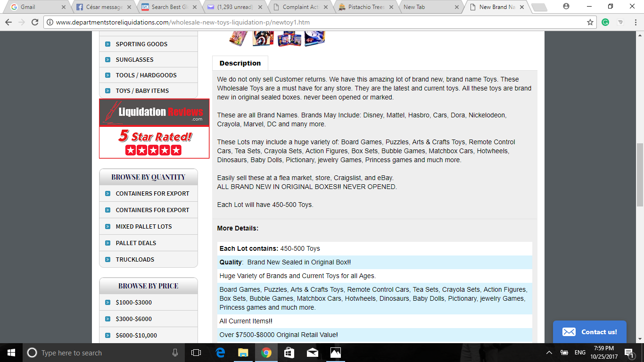Click the 'All Current Items!!' row
Screen dimensions: 644x362
[375, 321]
